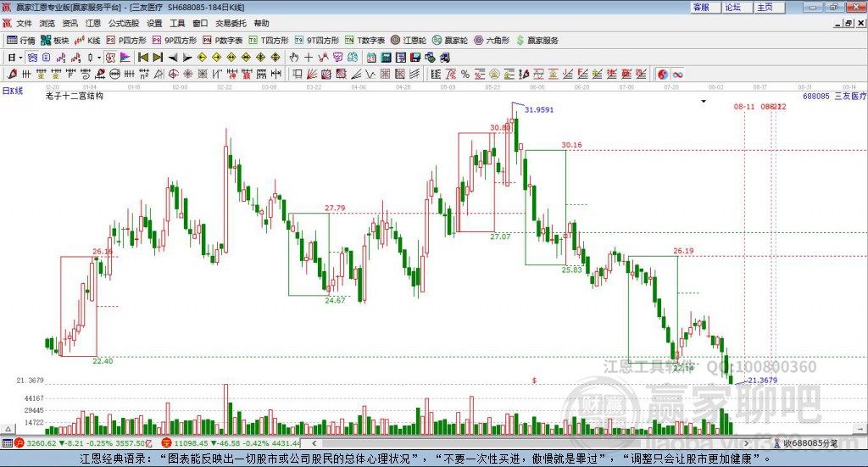Open the 工具 menu

177,23
